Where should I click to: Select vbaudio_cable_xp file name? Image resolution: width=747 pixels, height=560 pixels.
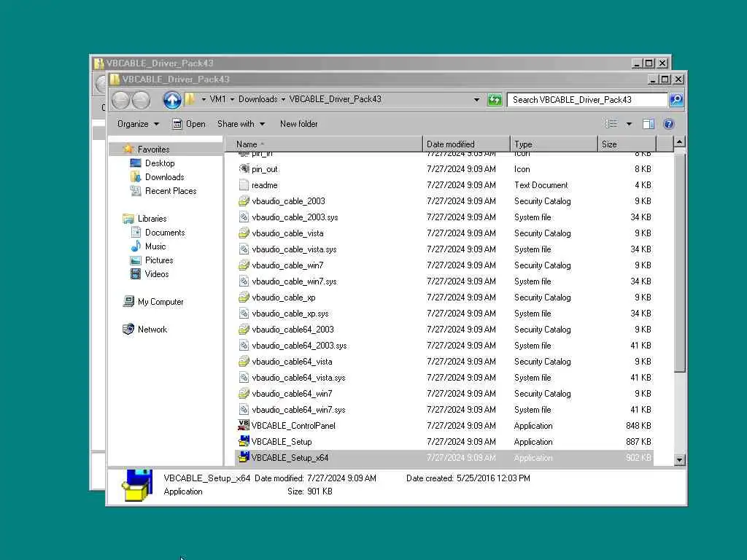[284, 297]
